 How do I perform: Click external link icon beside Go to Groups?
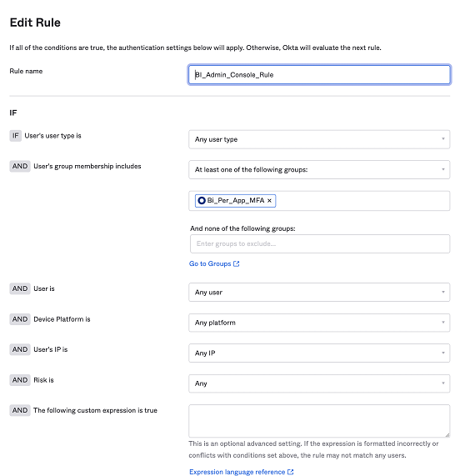pyautogui.click(x=237, y=263)
